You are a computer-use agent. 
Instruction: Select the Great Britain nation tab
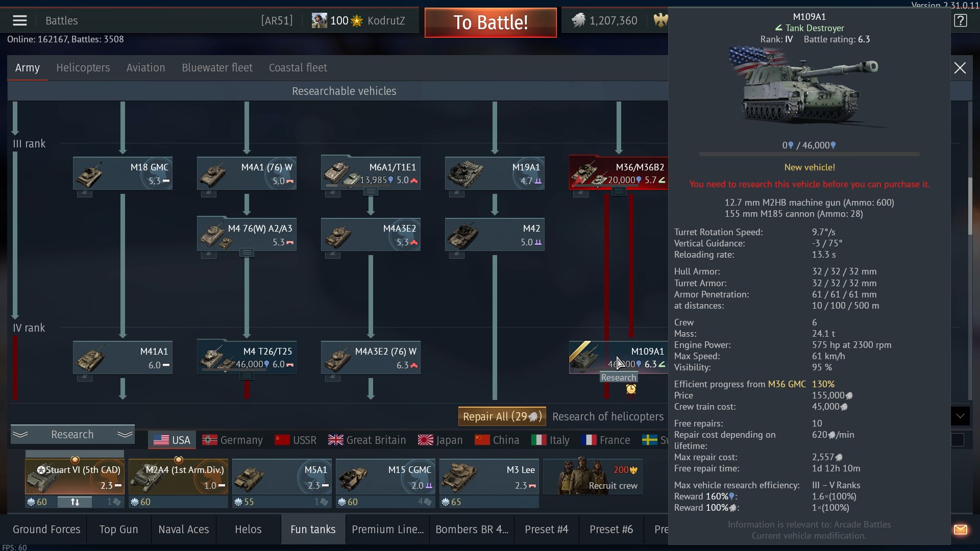point(367,440)
